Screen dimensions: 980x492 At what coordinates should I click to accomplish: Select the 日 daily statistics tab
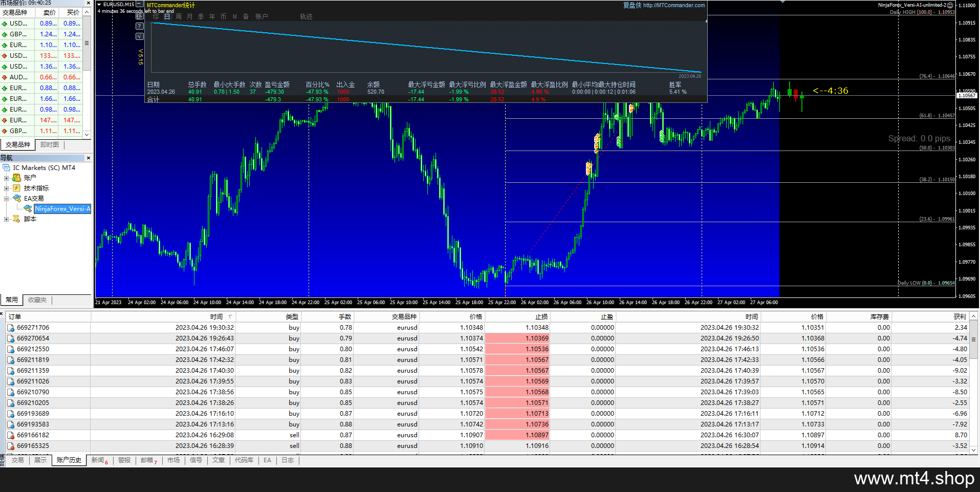click(x=167, y=16)
